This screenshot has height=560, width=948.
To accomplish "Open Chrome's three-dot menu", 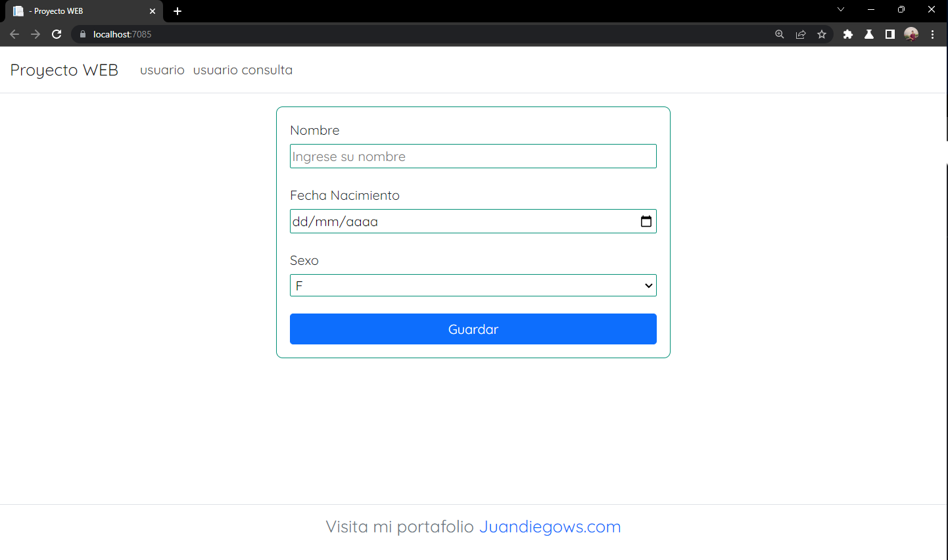I will (933, 34).
